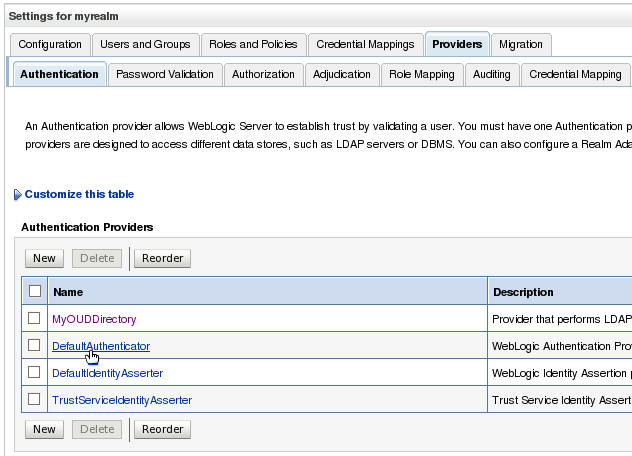Switch to the Password Validation subtab
Viewport: 632px width, 456px height.
(165, 74)
